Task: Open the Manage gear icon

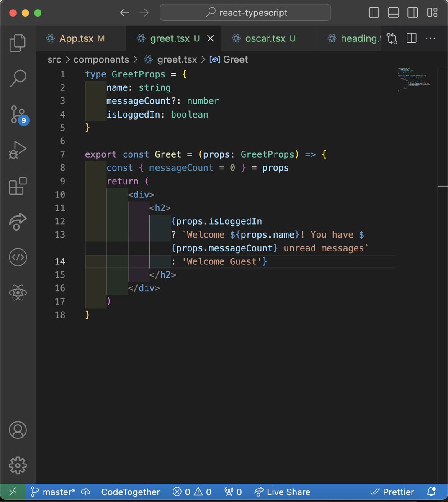Action: coord(18,465)
